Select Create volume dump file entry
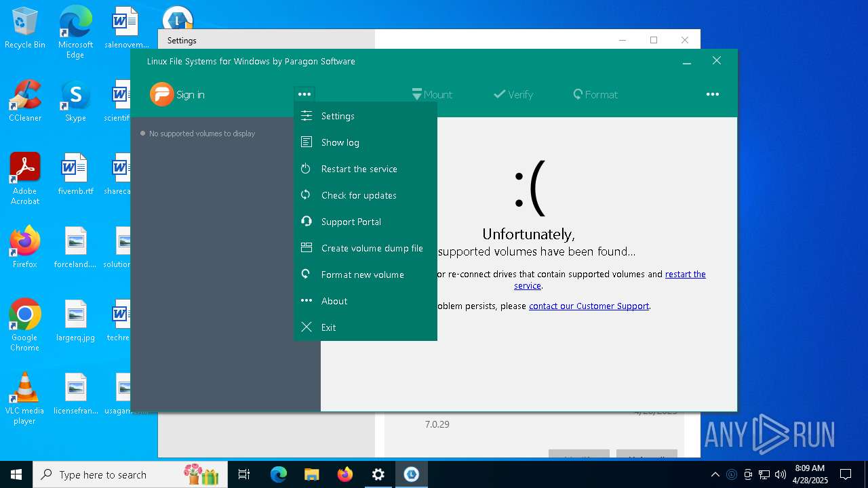The width and height of the screenshot is (868, 488). (x=366, y=248)
